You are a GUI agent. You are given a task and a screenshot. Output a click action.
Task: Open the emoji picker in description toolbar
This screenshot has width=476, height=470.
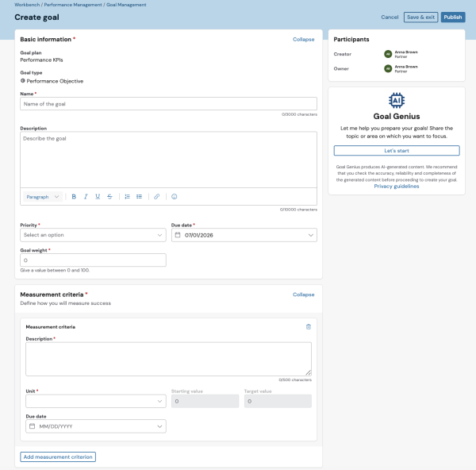[175, 197]
